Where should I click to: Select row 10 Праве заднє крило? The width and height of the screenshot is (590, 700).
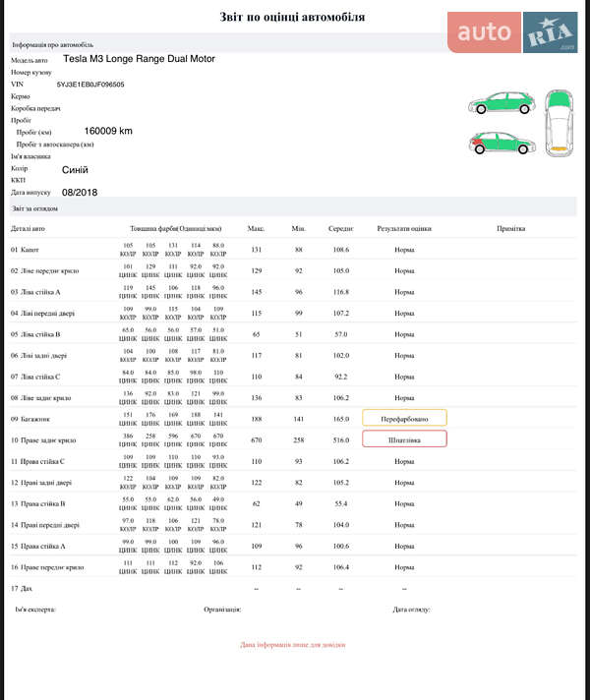pos(293,439)
